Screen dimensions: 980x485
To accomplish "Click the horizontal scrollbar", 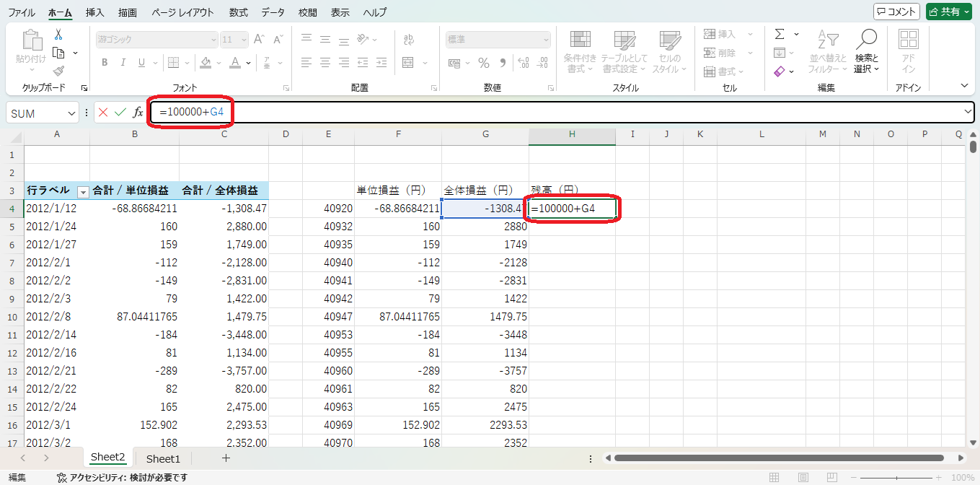I will 779,458.
